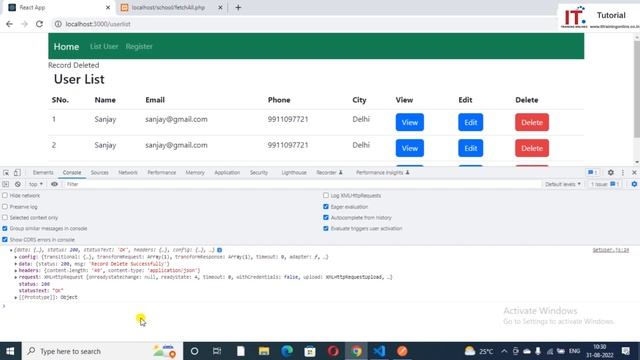Create live expression with eye icon
640x360 pixels.
[54, 184]
